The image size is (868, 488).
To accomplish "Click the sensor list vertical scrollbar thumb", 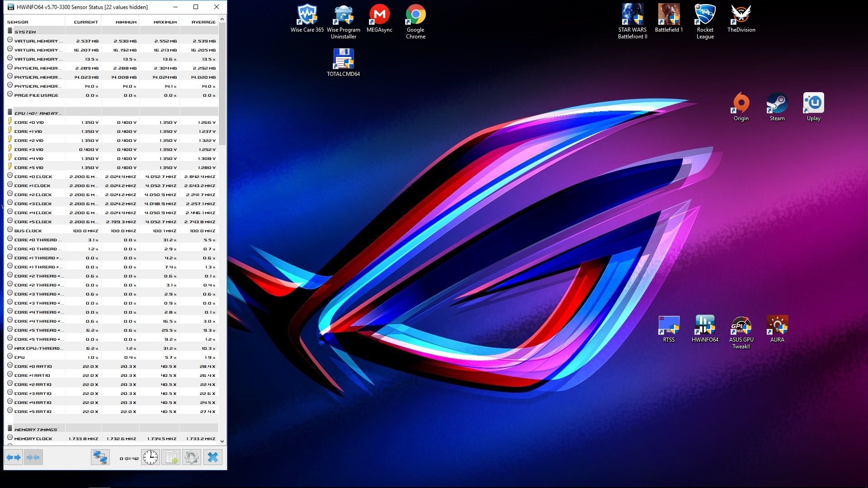I will 222,84.
